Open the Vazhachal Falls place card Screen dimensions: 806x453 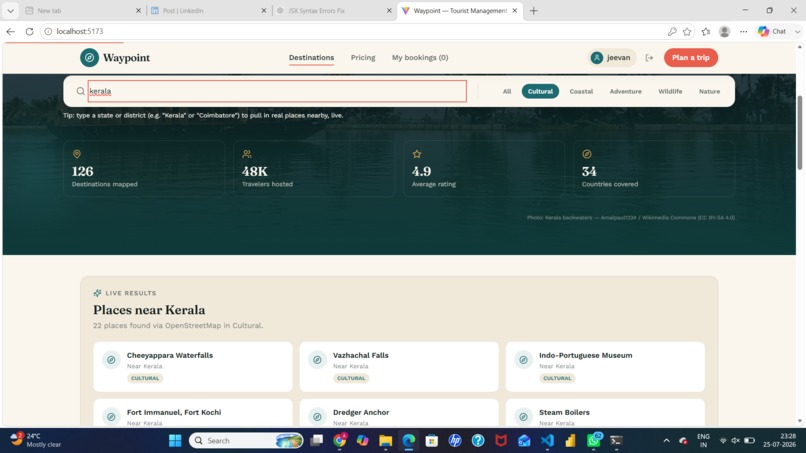[x=399, y=367]
